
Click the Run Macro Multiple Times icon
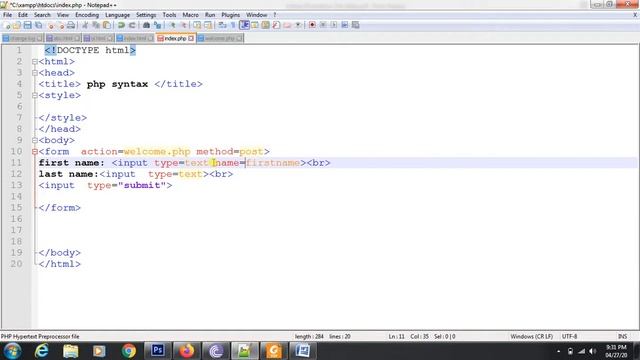[345, 25]
